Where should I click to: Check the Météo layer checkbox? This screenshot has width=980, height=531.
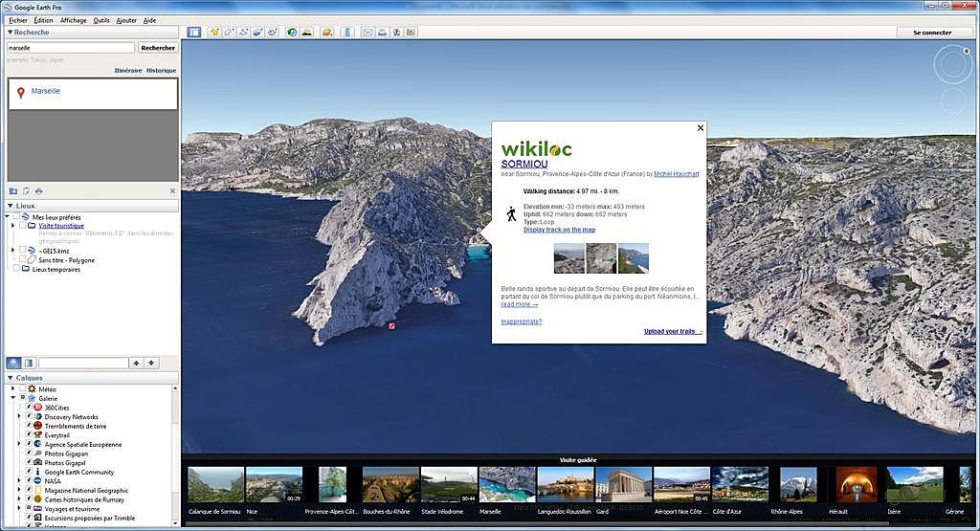[23, 388]
